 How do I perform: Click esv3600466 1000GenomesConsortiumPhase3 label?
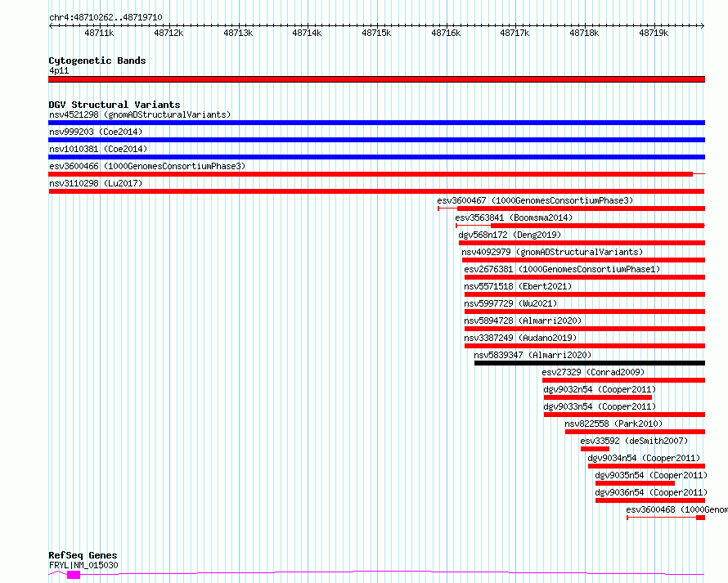click(x=147, y=166)
